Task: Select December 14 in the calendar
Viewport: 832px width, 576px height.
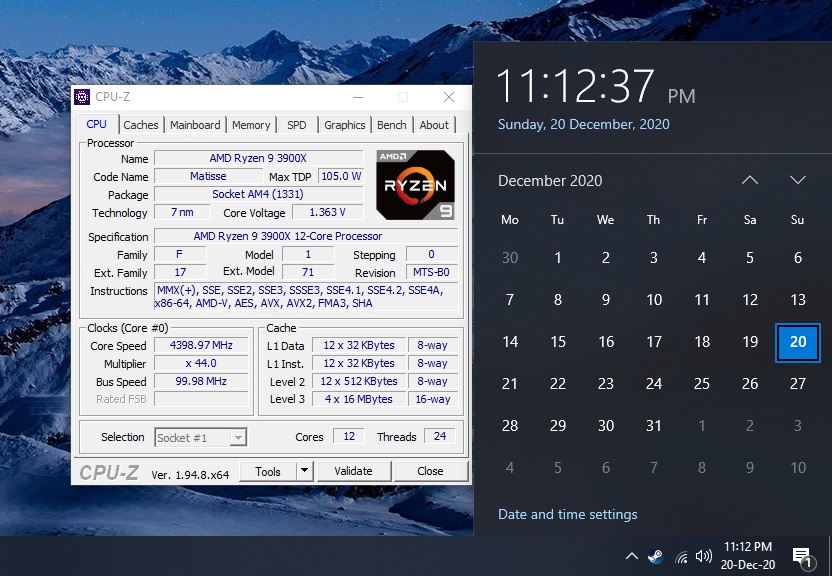Action: click(510, 342)
